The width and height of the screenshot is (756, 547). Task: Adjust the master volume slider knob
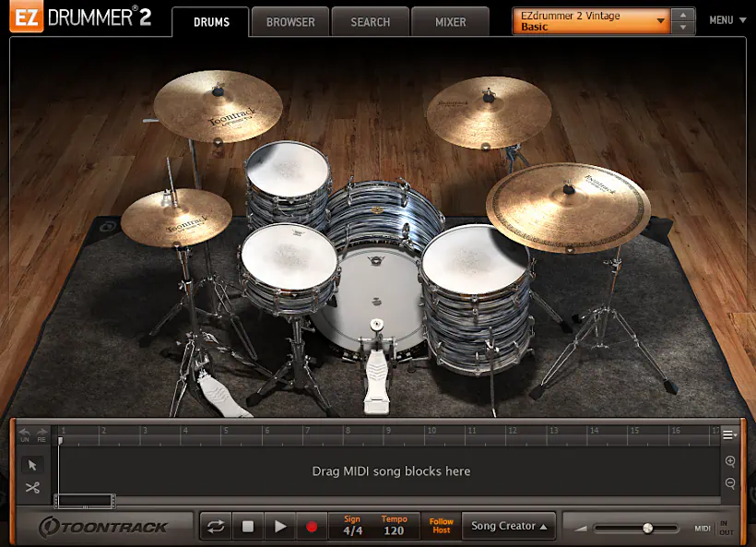click(x=647, y=529)
